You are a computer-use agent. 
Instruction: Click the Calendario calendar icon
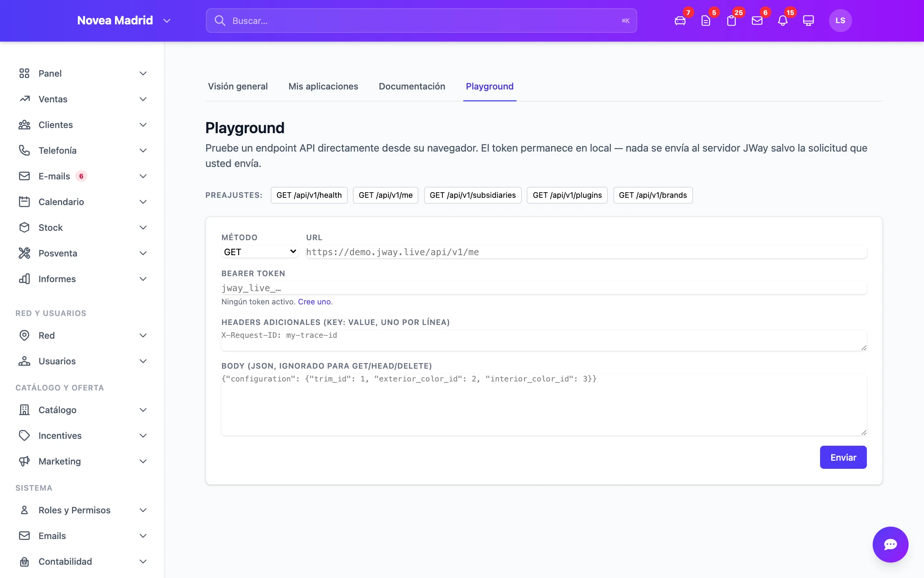coord(24,202)
